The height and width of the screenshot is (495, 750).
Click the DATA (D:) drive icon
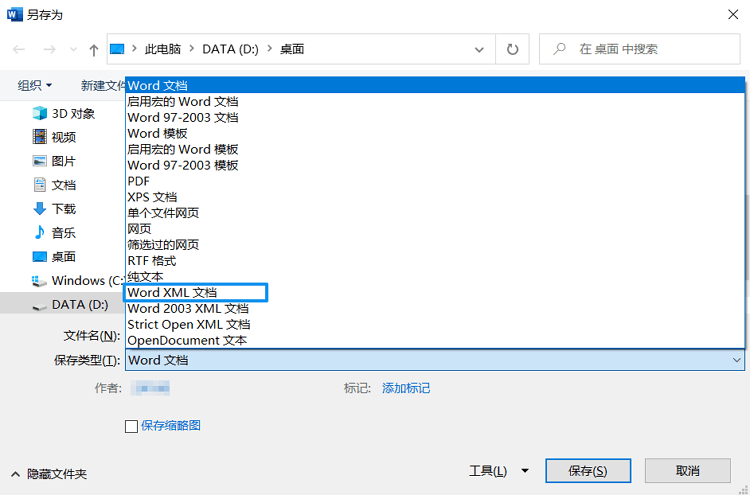click(40, 305)
